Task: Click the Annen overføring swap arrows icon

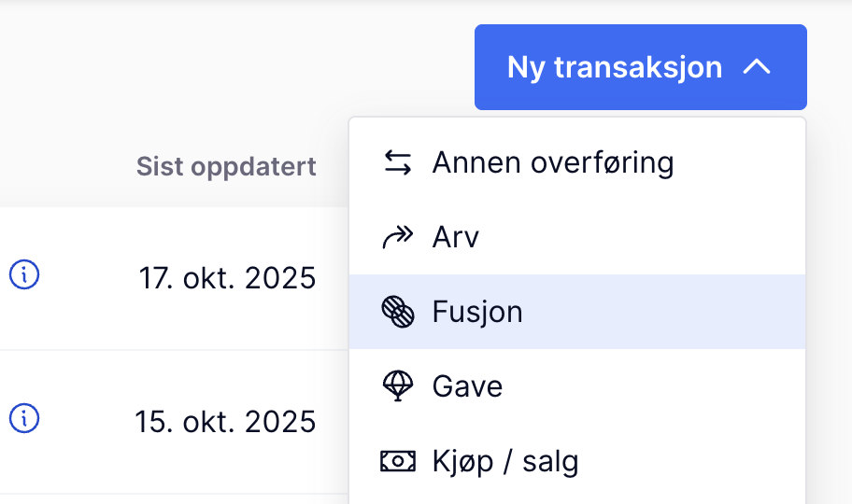Action: (x=398, y=163)
